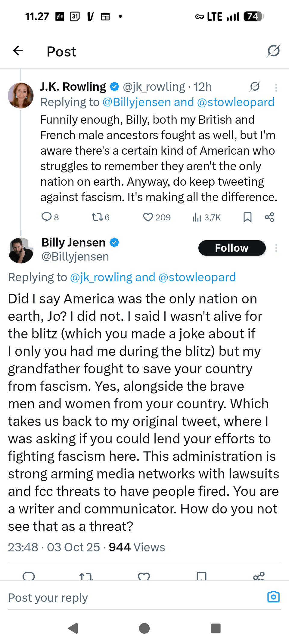View analytics showing 3,7K views
This screenshot has width=289, height=644.
pyautogui.click(x=197, y=217)
